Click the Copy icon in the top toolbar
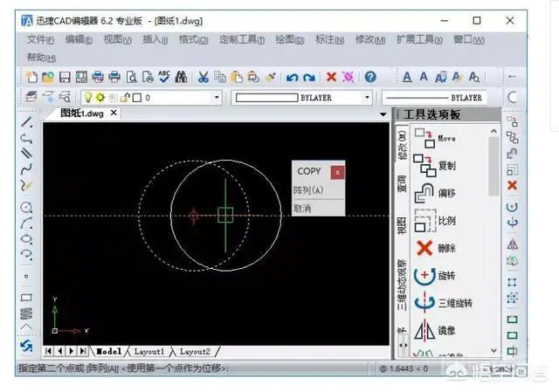 [220, 77]
